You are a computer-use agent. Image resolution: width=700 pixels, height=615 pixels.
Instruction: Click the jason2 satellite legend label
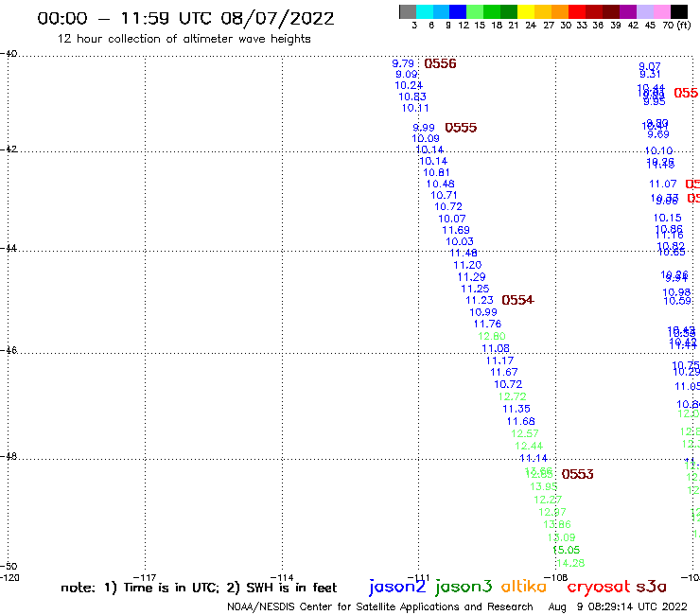[x=397, y=587]
